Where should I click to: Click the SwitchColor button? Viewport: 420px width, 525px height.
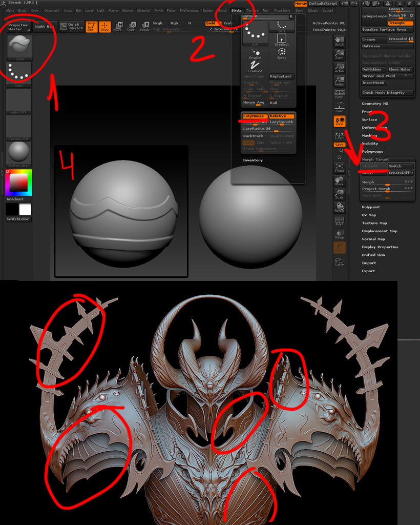coord(18,219)
